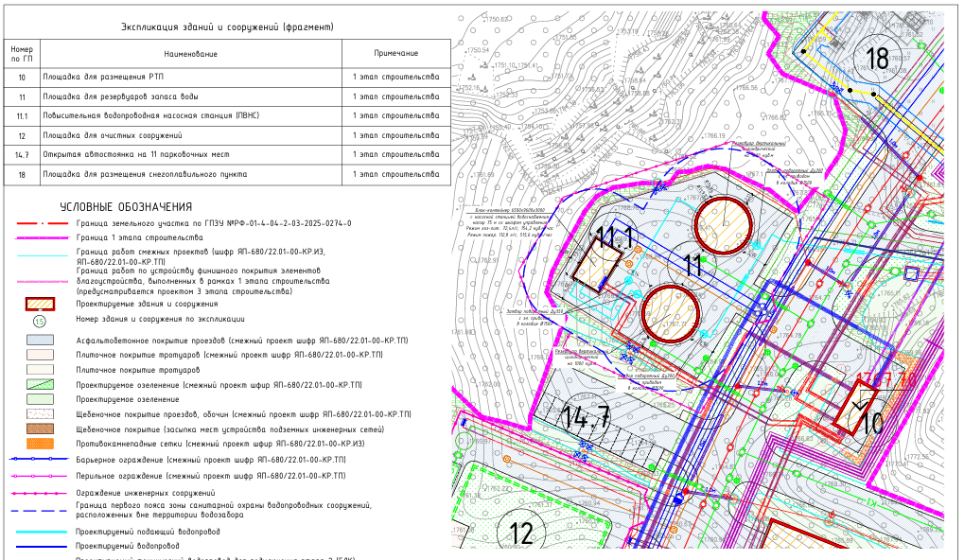Click number cell "11.1" in the explication table
964x560 pixels.
(x=22, y=116)
